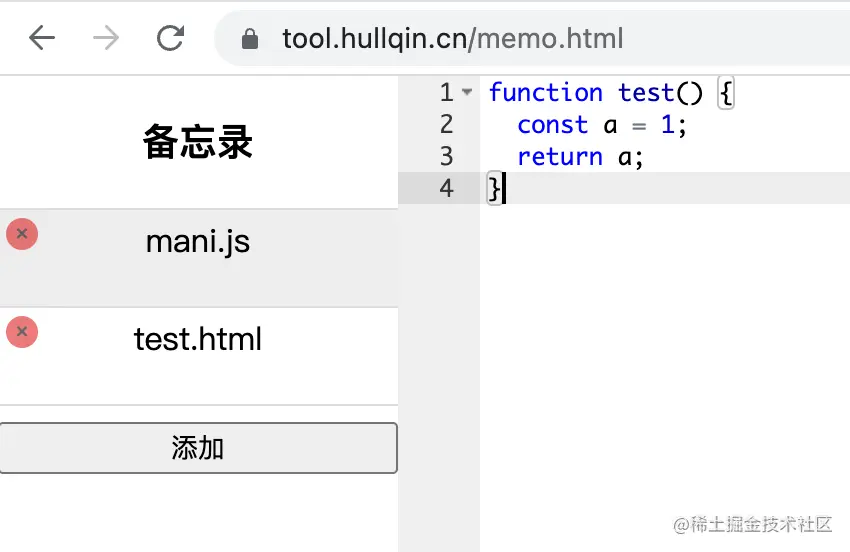Click the 备忘录 heading
This screenshot has width=850, height=552.
point(198,142)
